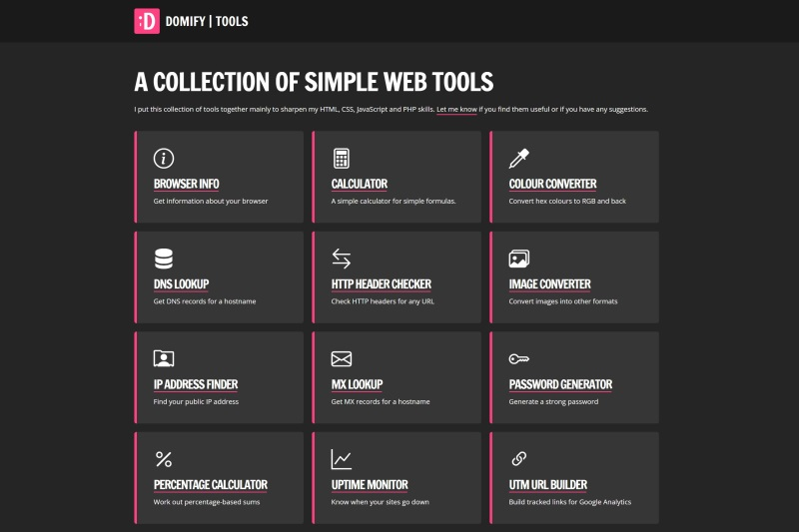Click the Domify | Tools header text

pyautogui.click(x=208, y=21)
